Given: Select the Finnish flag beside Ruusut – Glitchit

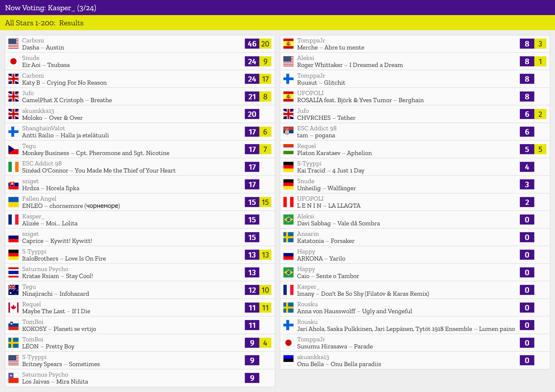Looking at the screenshot, I should [288, 79].
